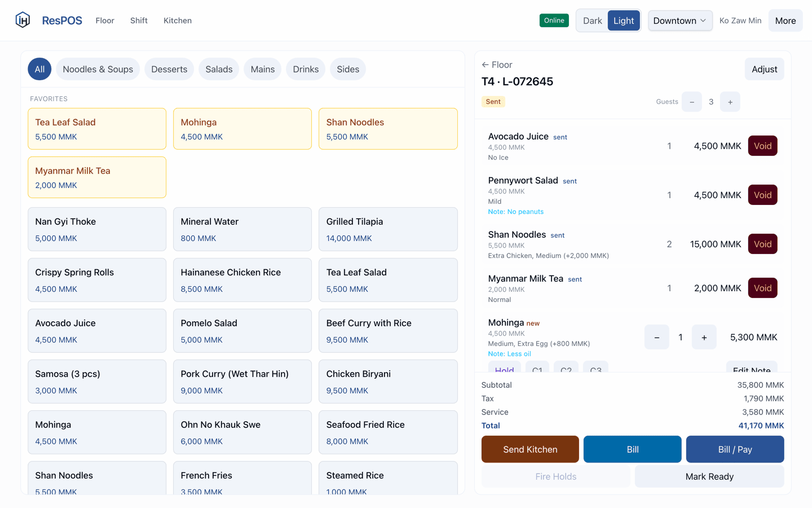Open the Kitchen navigation item
The width and height of the screenshot is (812, 508).
[178, 21]
